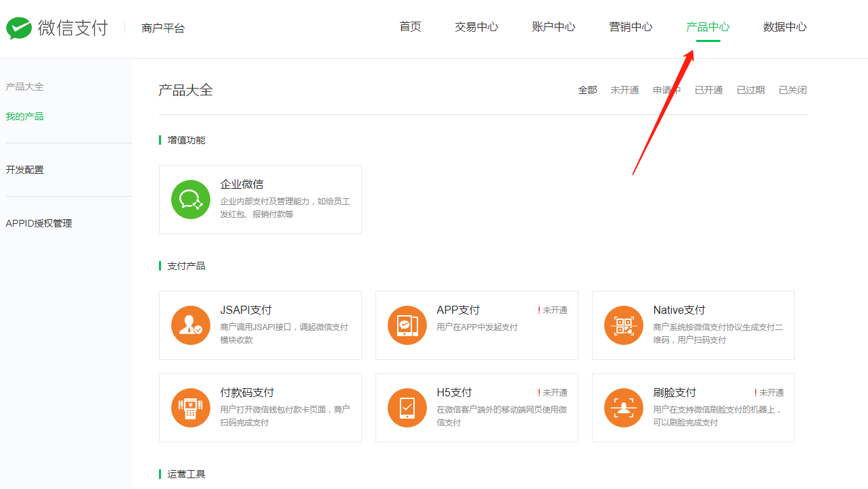
Task: Filter products by 已开通 status
Action: [x=708, y=89]
